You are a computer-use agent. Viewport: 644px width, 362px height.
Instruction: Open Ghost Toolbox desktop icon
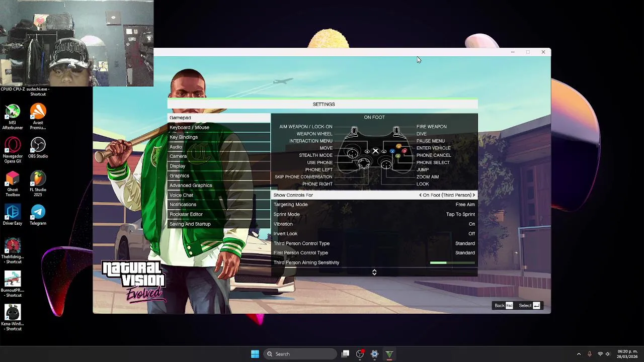(x=13, y=184)
